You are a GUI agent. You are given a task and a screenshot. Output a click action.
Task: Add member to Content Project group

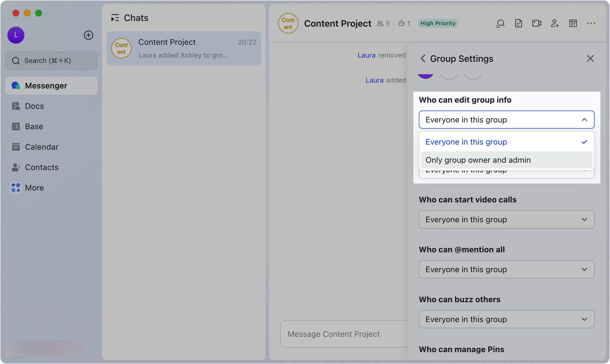[x=555, y=23]
